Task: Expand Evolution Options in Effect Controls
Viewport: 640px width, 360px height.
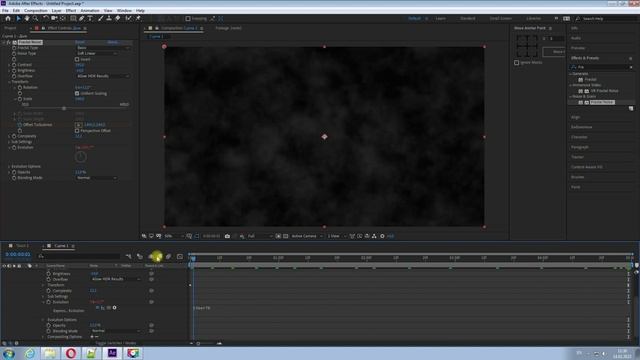Action: (9, 167)
